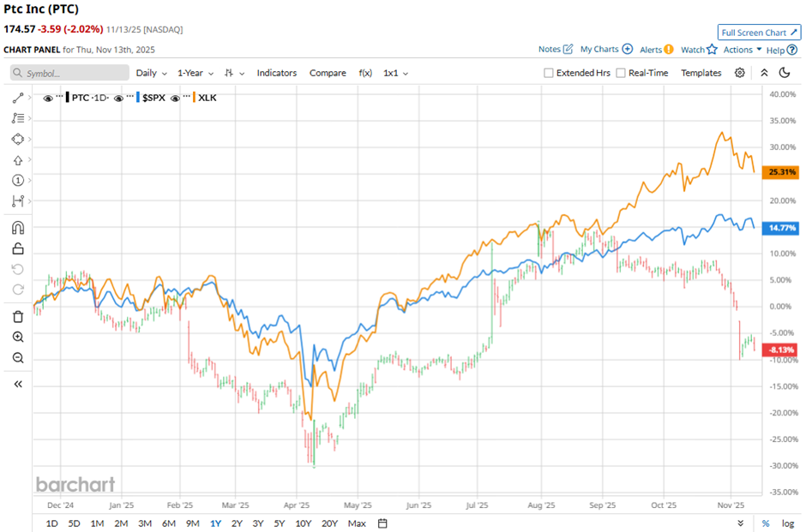806x532 pixels.
Task: Click the Help link
Action: (x=775, y=51)
